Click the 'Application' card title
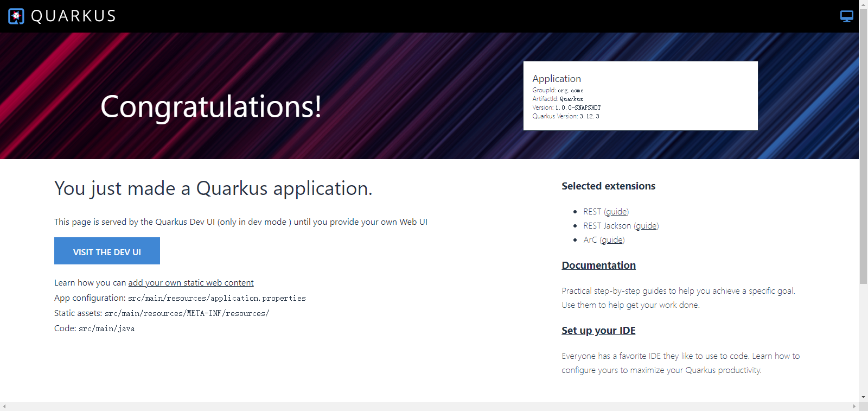The image size is (868, 411). 557,79
